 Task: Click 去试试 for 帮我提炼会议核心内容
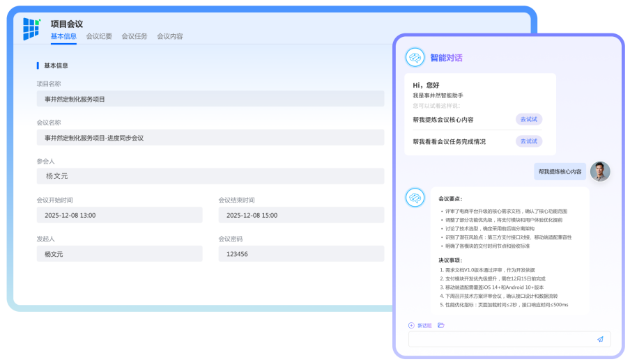[x=529, y=119]
